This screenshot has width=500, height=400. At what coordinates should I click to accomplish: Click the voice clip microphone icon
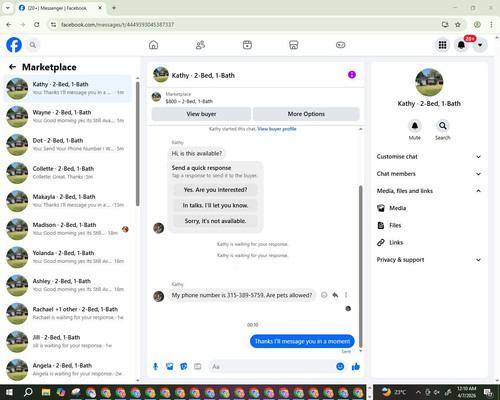(155, 367)
